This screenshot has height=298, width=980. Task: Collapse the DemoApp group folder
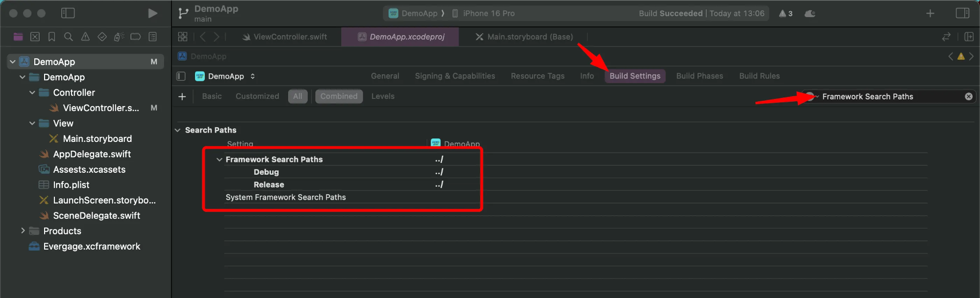pyautogui.click(x=23, y=77)
